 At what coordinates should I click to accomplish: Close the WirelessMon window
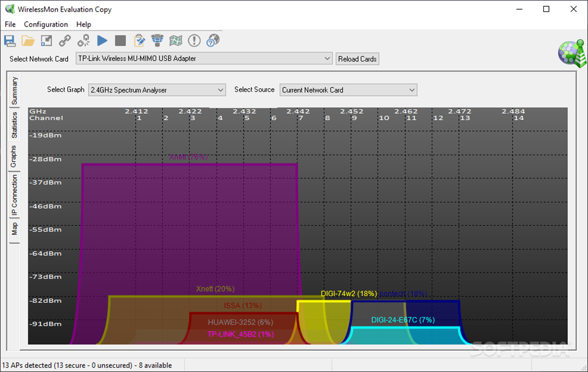click(x=574, y=9)
